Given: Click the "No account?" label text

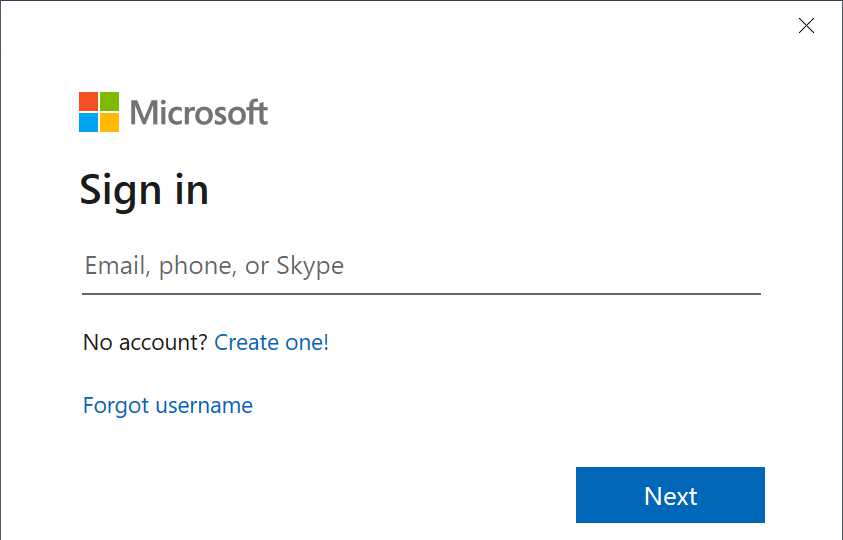Looking at the screenshot, I should (x=145, y=342).
